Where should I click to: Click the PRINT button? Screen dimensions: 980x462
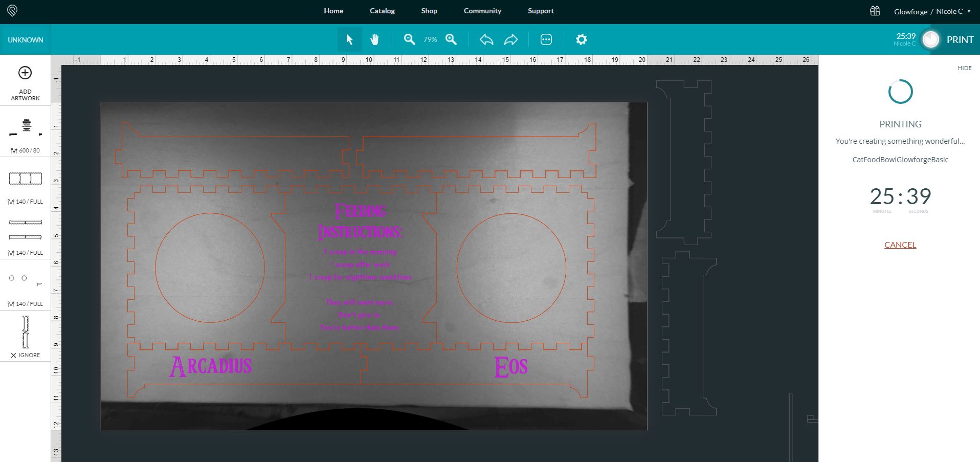click(960, 40)
